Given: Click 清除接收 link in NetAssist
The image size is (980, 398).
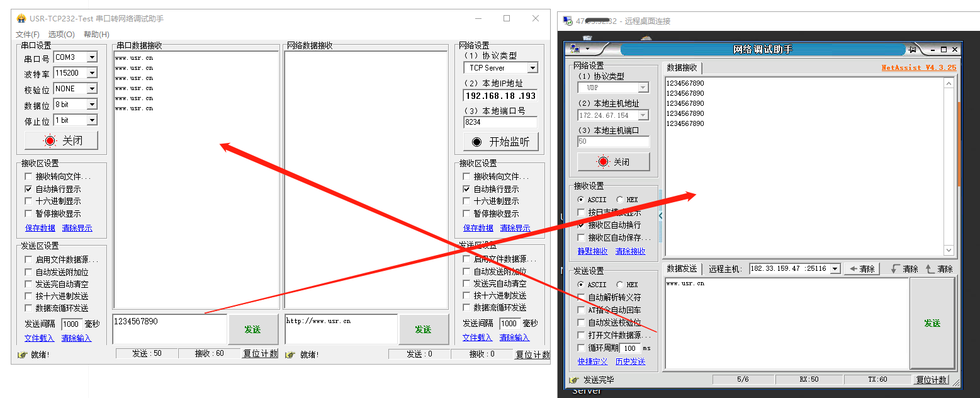Looking at the screenshot, I should [630, 251].
